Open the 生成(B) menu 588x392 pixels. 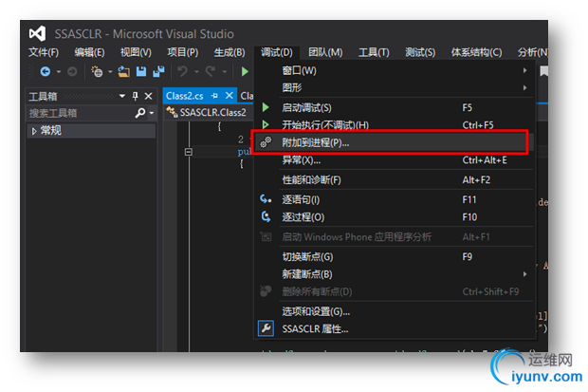click(x=230, y=52)
